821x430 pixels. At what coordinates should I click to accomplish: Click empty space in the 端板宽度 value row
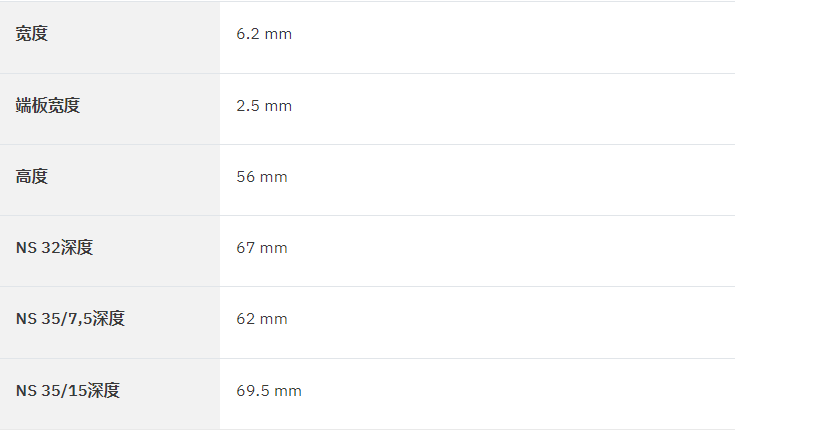(513, 109)
